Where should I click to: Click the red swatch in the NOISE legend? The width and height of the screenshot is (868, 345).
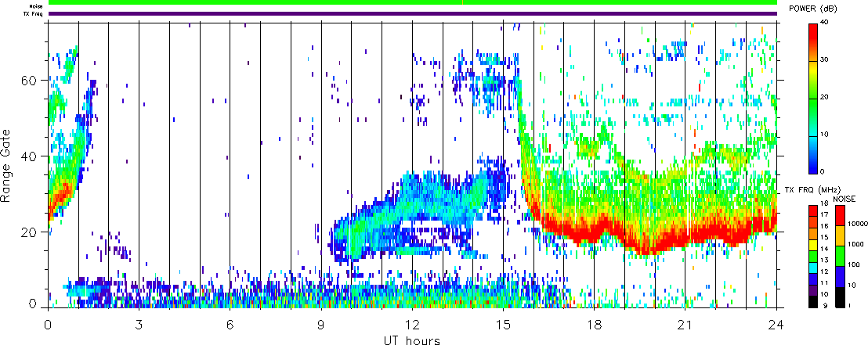[841, 216]
